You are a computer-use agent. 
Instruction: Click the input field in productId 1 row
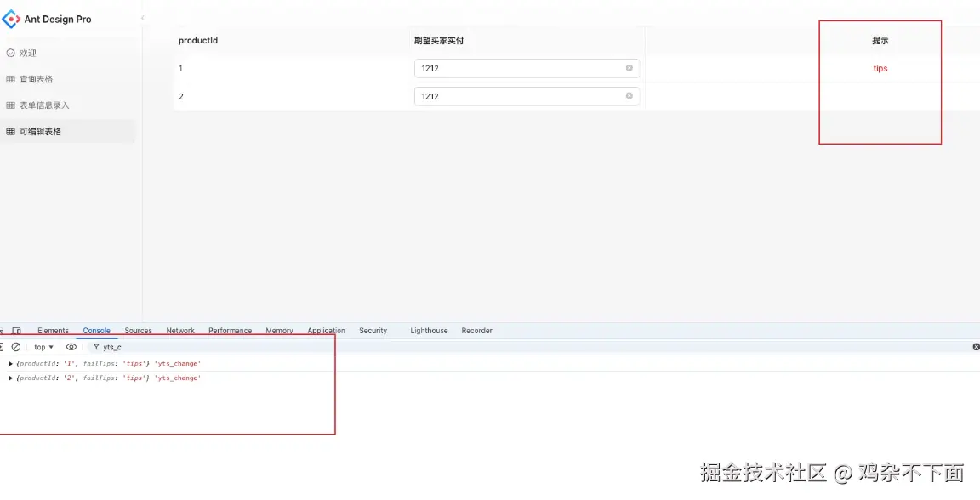point(527,69)
